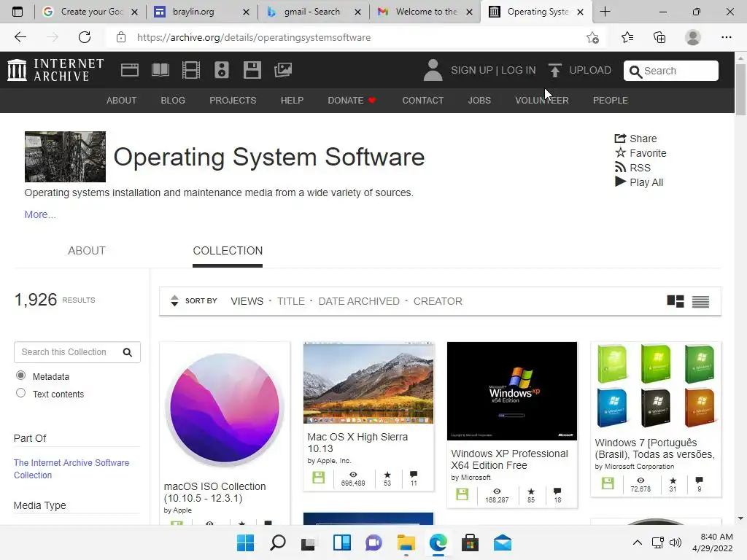Click the user avatar icon next to Sign Up

(433, 70)
